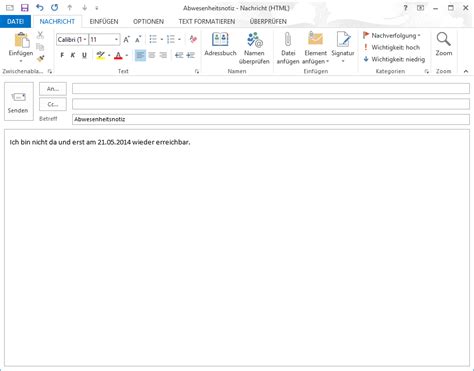
Task: Clear all formatting icon
Action: point(193,39)
